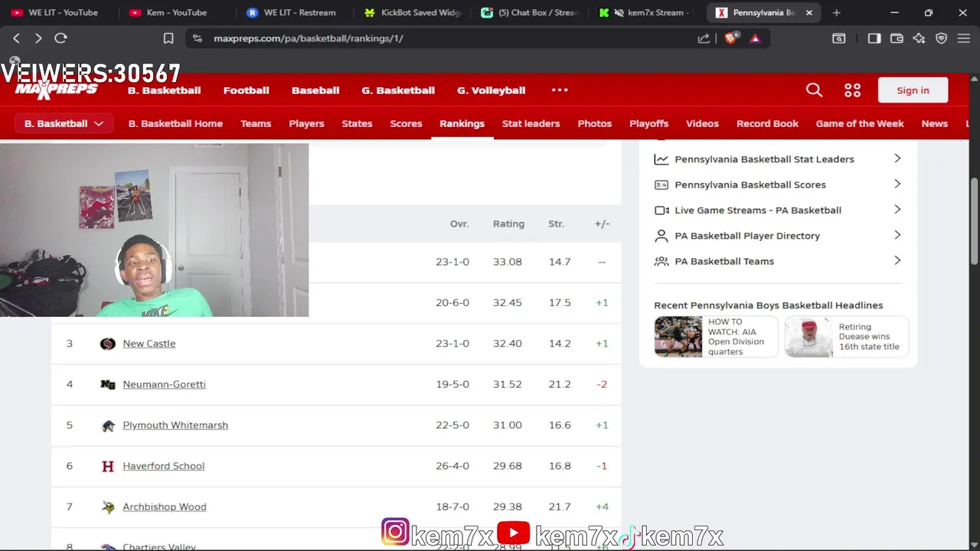Viewport: 980px width, 551px height.
Task: Click the Rating column header
Action: (508, 223)
